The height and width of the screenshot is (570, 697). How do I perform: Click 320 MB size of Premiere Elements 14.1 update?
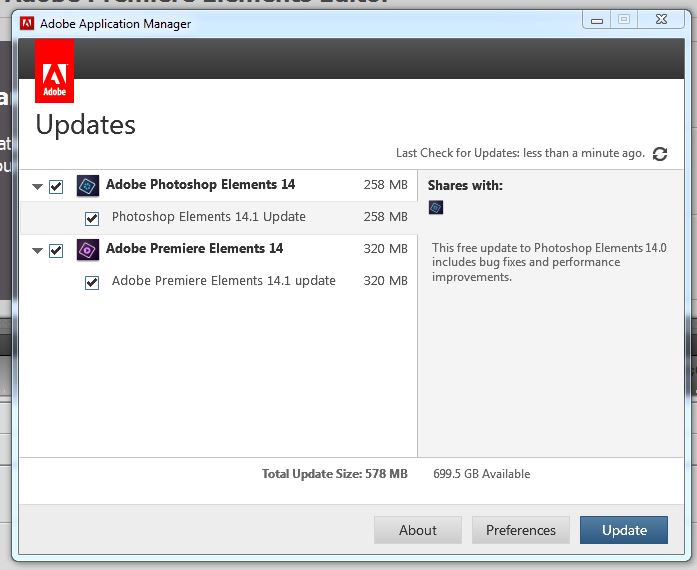[385, 281]
